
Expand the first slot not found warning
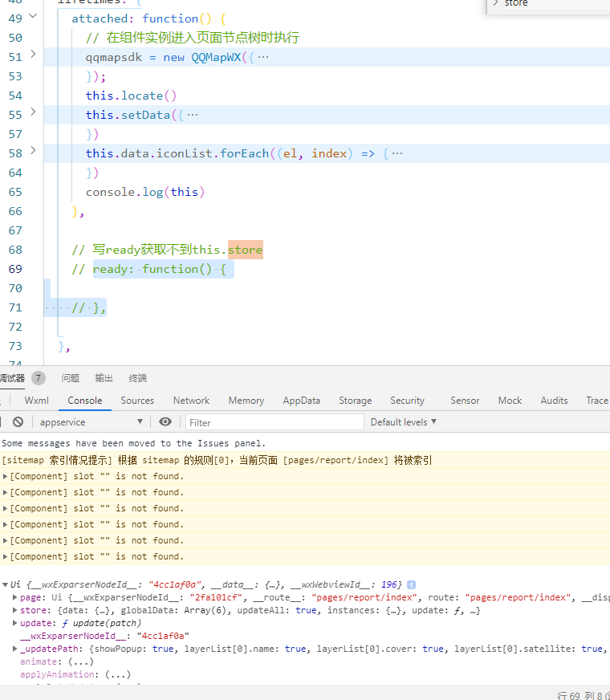click(6, 476)
